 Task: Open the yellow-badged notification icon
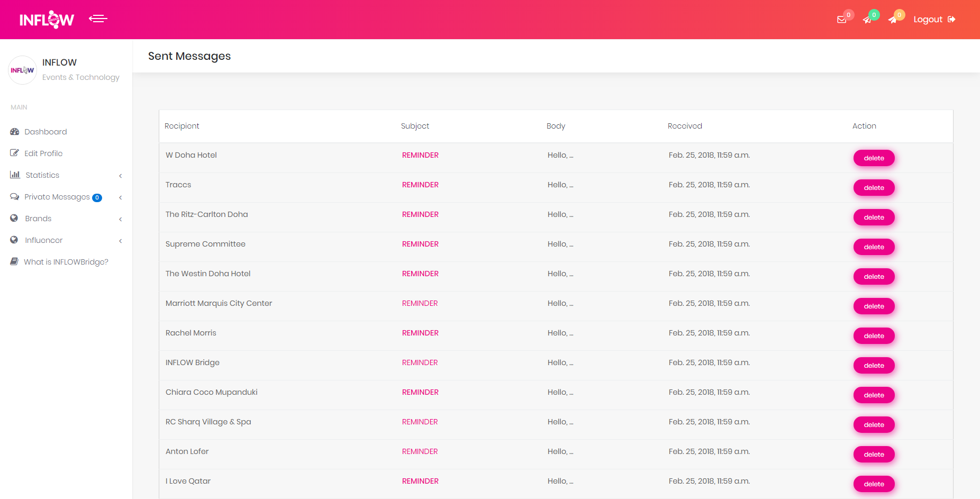click(x=893, y=20)
